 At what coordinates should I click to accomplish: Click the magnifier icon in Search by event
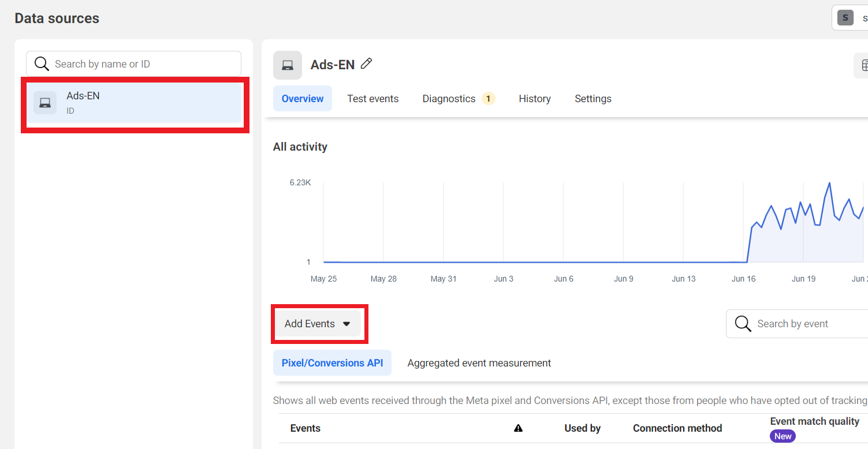coord(743,324)
